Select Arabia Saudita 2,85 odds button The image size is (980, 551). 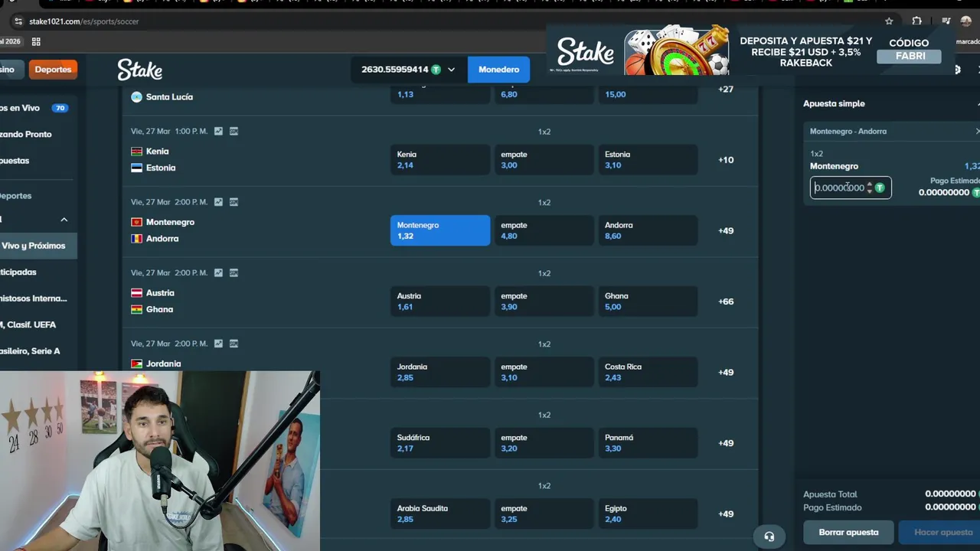pos(440,514)
